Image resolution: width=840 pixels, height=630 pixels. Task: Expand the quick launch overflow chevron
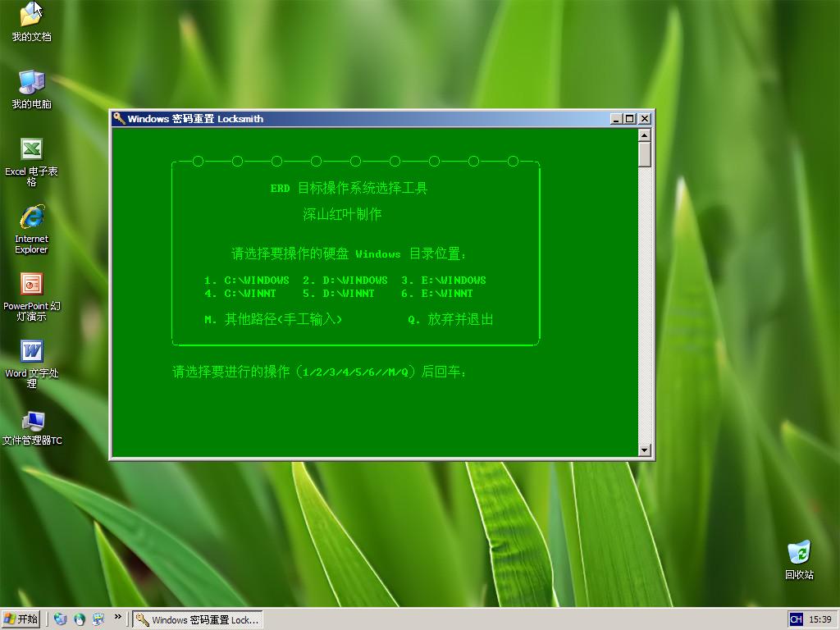click(x=118, y=617)
